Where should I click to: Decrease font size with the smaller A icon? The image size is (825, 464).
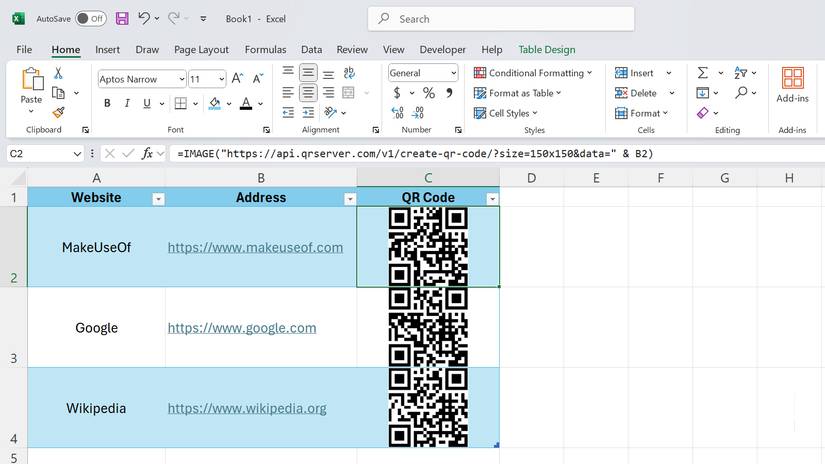click(x=258, y=79)
